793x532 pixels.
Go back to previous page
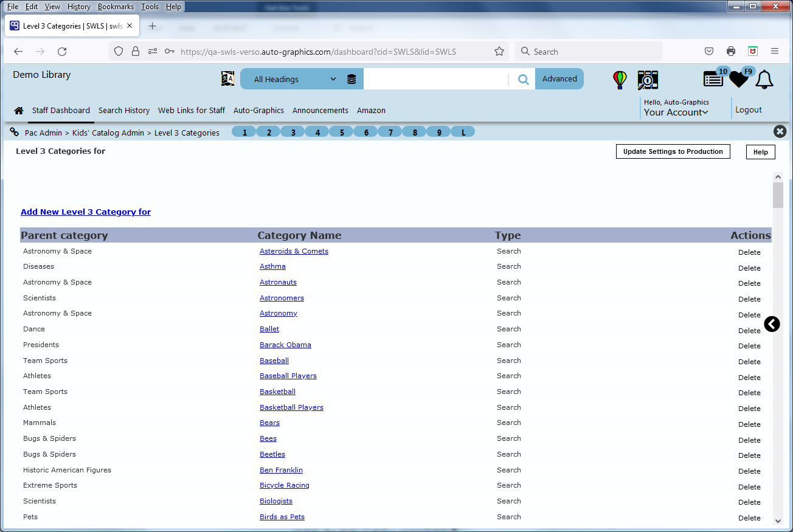18,52
